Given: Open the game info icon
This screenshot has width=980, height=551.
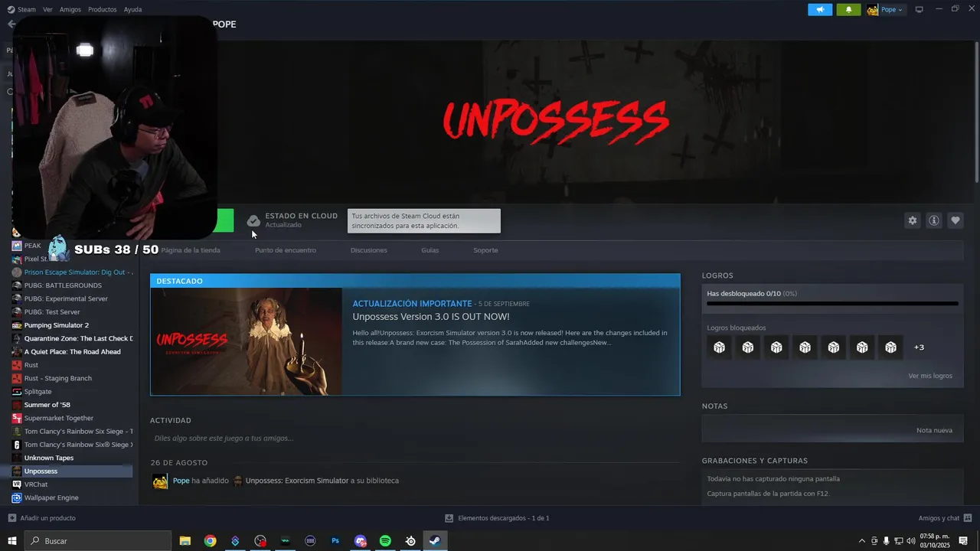Looking at the screenshot, I should click(934, 220).
